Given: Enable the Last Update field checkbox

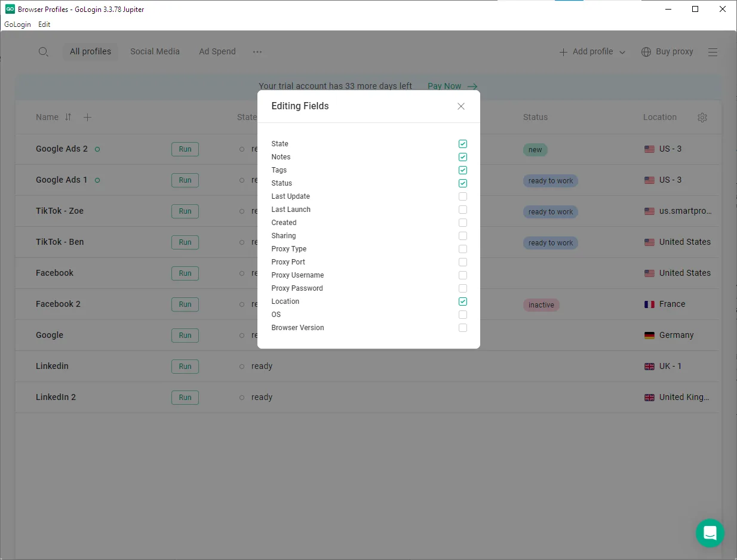Looking at the screenshot, I should (463, 196).
